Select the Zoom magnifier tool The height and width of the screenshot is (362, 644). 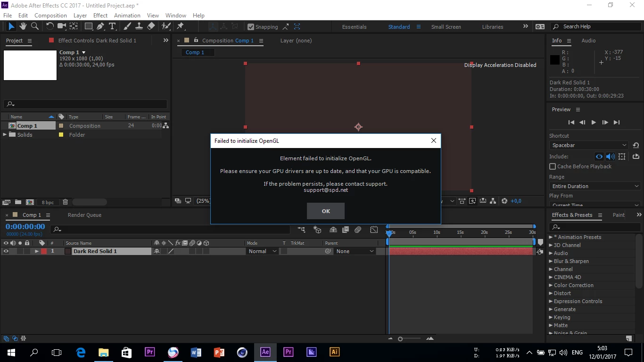(34, 26)
